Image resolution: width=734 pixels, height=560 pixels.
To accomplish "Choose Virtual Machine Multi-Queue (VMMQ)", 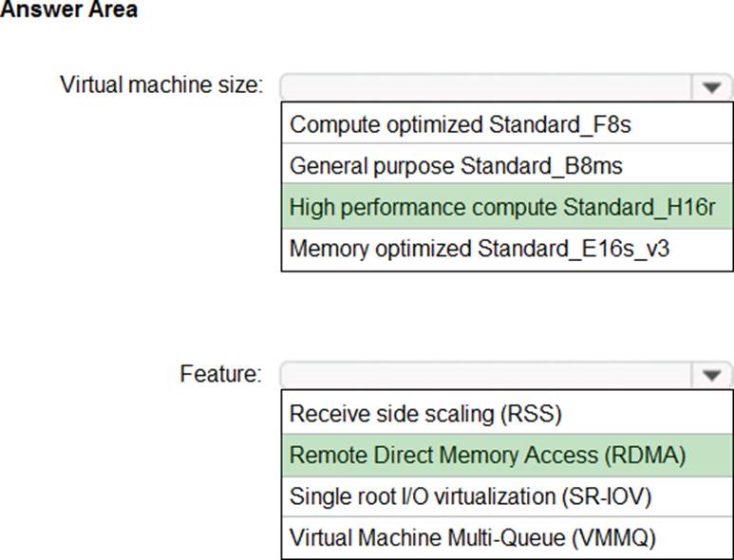I will tap(507, 537).
